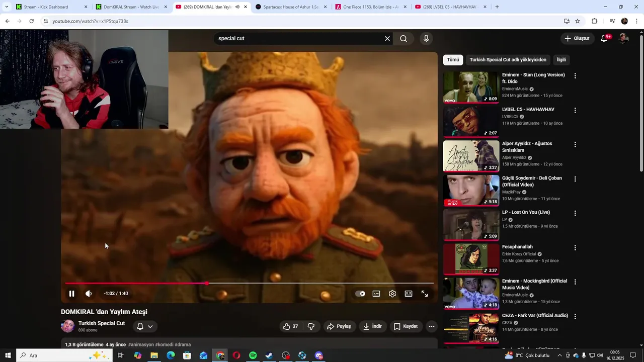Mute the tab using the tab speaker icon

click(x=237, y=7)
